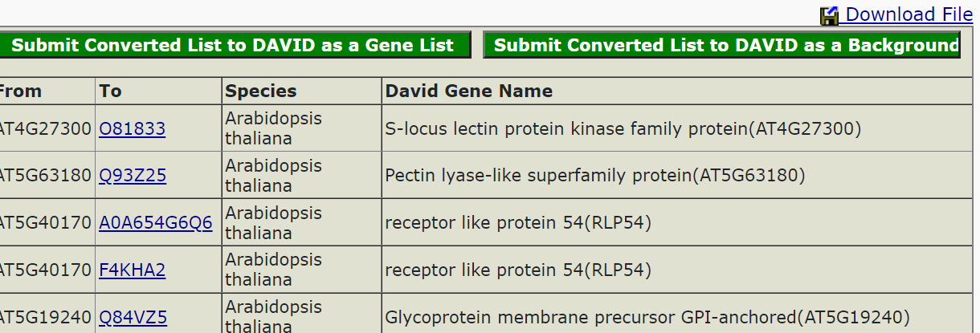Click the floppy disk Download File icon
980x333 pixels.
pos(829,16)
